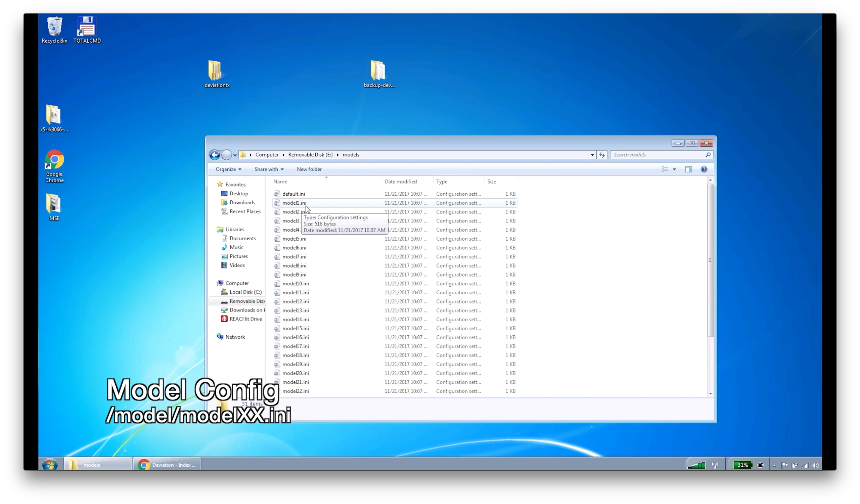
Task: Show the preview pane icon
Action: click(x=689, y=169)
